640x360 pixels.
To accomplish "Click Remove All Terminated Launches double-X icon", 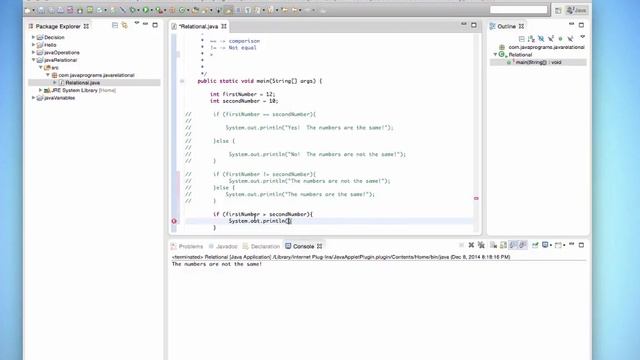I will 481,245.
